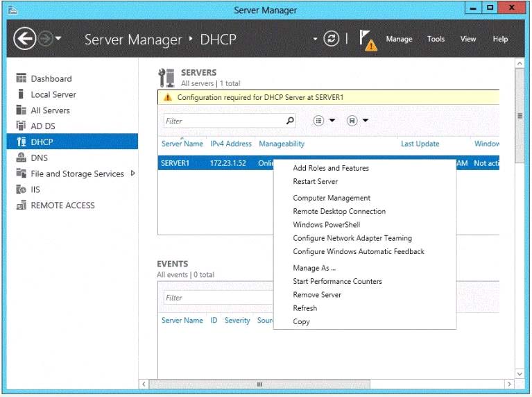Expand File and Storage Services arrow
Image resolution: width=532 pixels, height=397 pixels.
[132, 174]
